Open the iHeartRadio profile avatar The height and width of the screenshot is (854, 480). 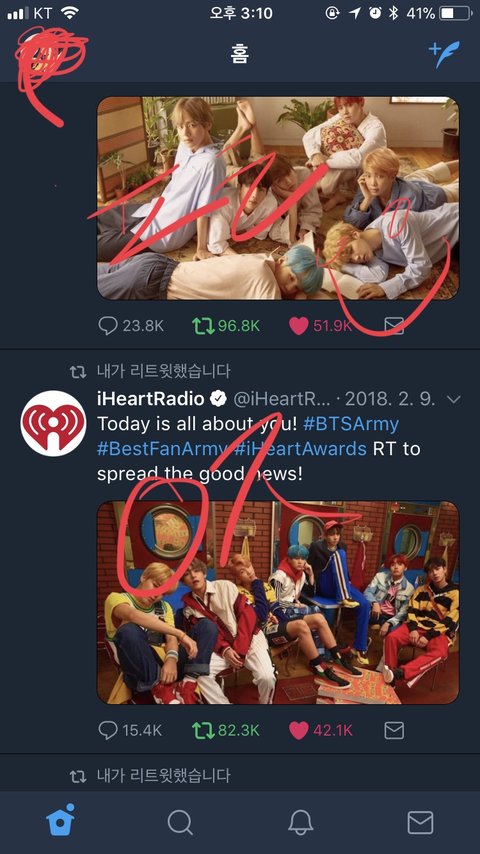pyautogui.click(x=53, y=423)
